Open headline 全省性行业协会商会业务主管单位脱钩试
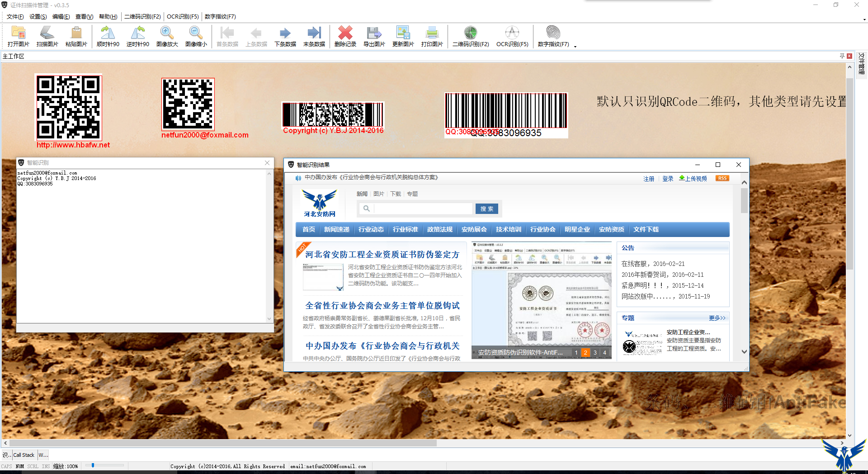 click(x=382, y=306)
